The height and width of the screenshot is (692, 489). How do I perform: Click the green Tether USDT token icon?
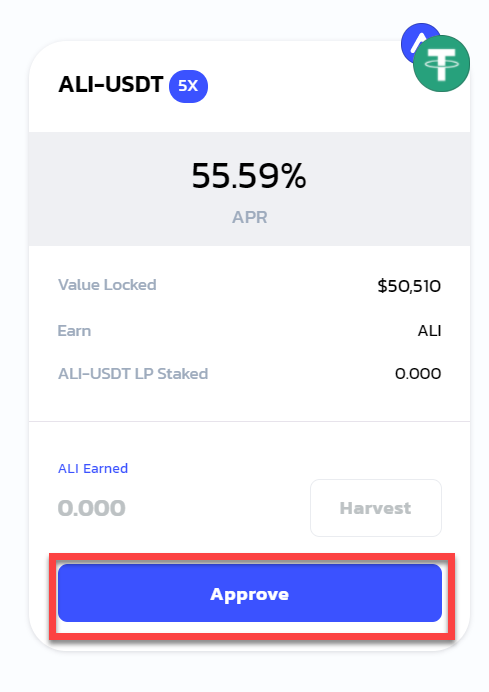pos(441,64)
